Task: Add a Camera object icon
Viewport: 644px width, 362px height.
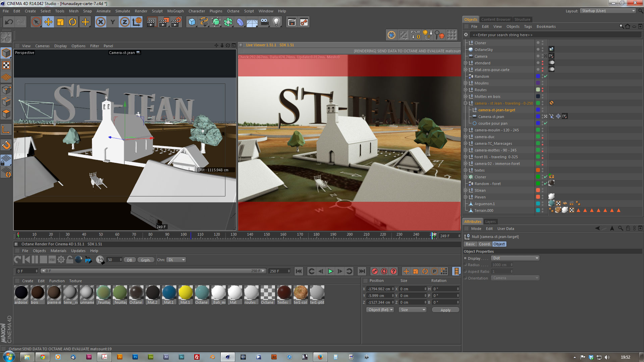Action: [264, 22]
